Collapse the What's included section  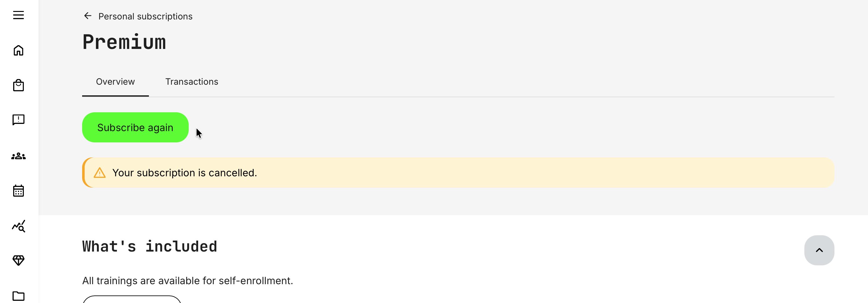[x=819, y=250]
